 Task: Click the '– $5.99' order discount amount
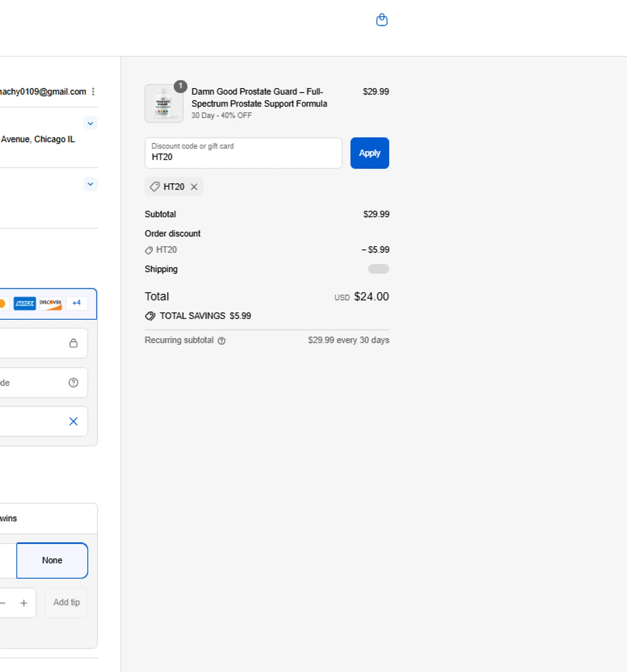tap(376, 250)
